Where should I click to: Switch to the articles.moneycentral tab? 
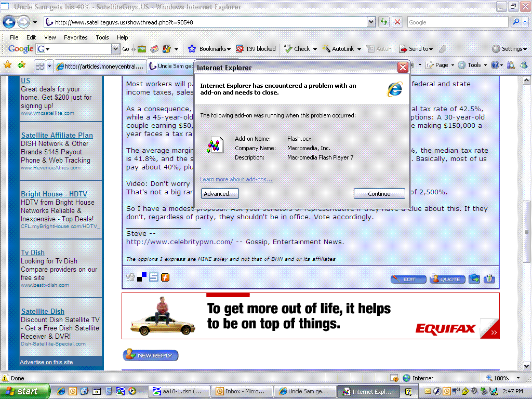100,66
